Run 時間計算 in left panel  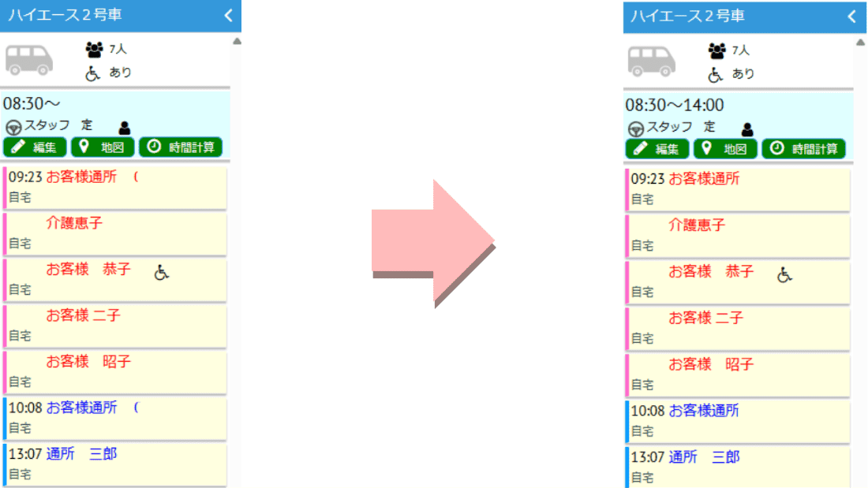pos(181,147)
